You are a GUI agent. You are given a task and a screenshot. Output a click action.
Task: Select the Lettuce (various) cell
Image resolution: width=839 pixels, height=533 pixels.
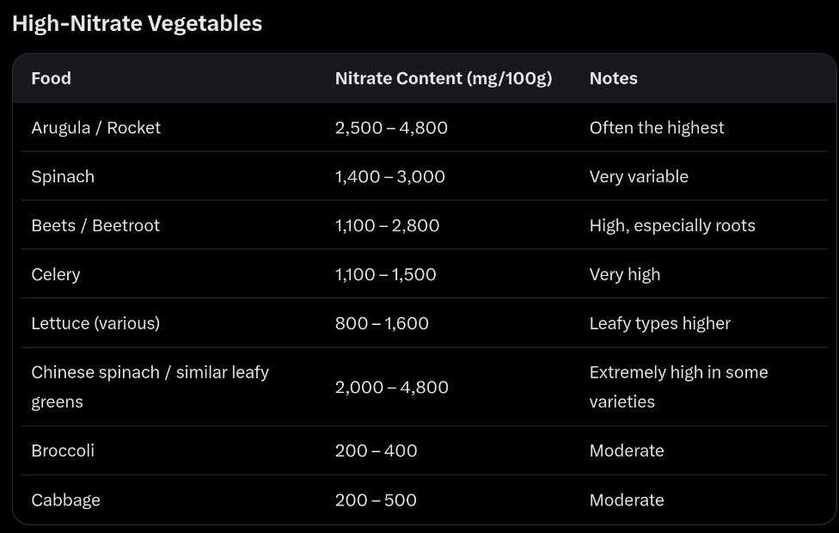click(x=95, y=323)
